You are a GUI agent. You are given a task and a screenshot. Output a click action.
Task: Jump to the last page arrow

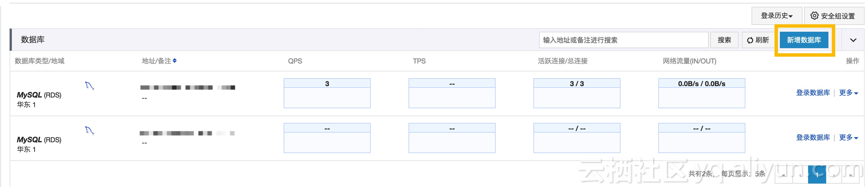850,175
